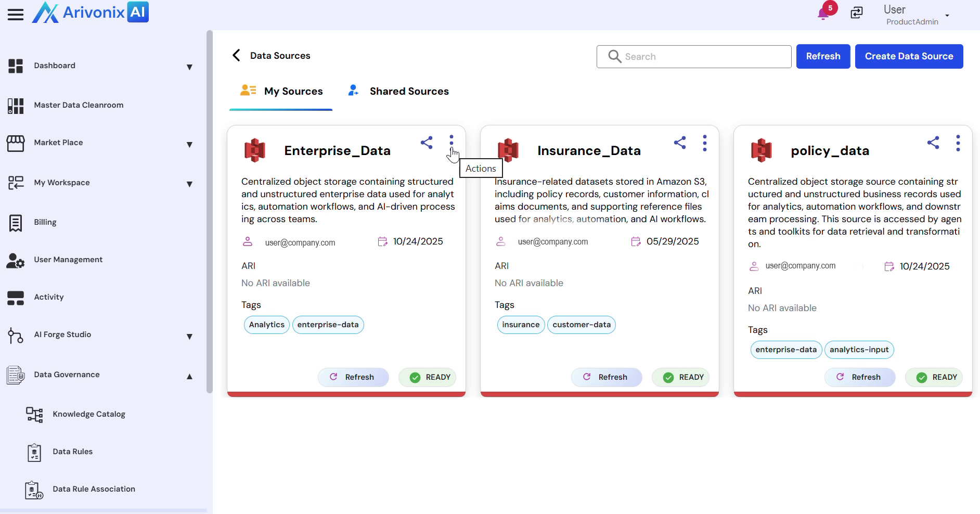Open the hamburger navigation menu
980x514 pixels.
pyautogui.click(x=16, y=14)
